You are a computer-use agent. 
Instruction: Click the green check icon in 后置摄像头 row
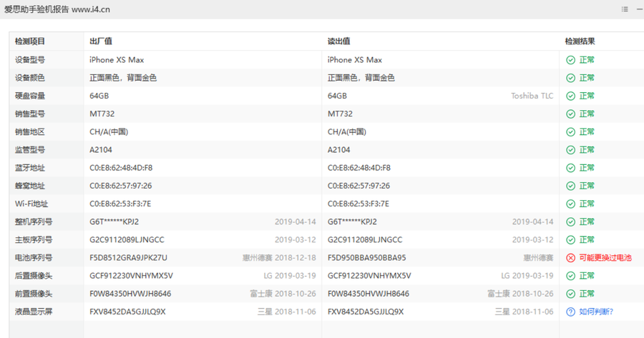(570, 276)
